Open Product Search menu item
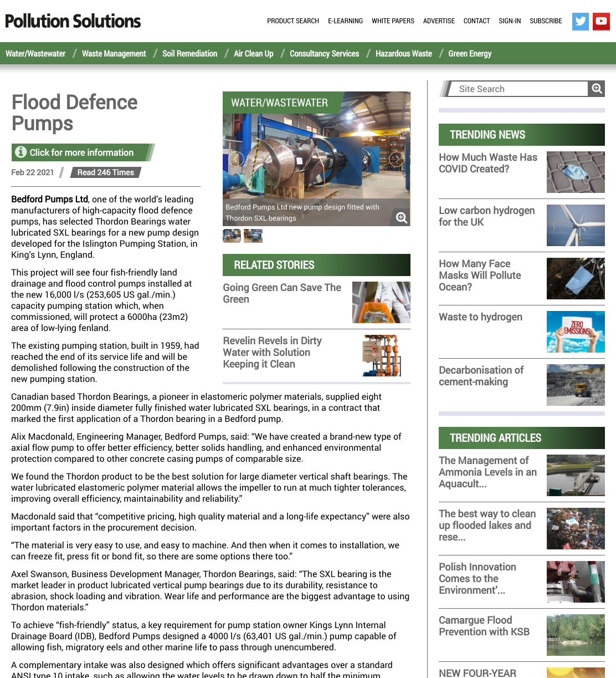Image resolution: width=616 pixels, height=678 pixels. (x=293, y=21)
